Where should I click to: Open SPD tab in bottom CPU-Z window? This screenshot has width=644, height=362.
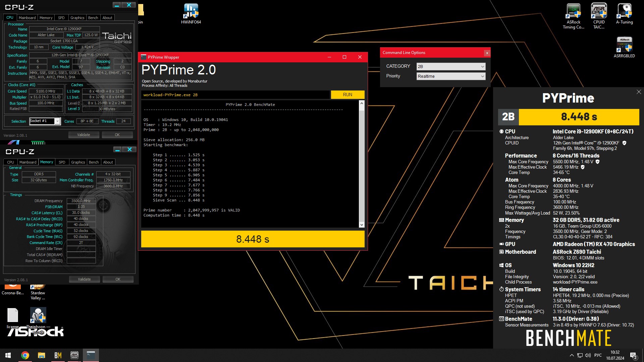click(62, 162)
